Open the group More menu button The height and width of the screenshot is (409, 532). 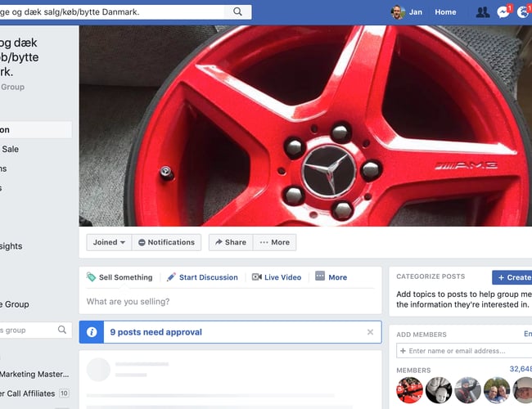[x=274, y=242]
